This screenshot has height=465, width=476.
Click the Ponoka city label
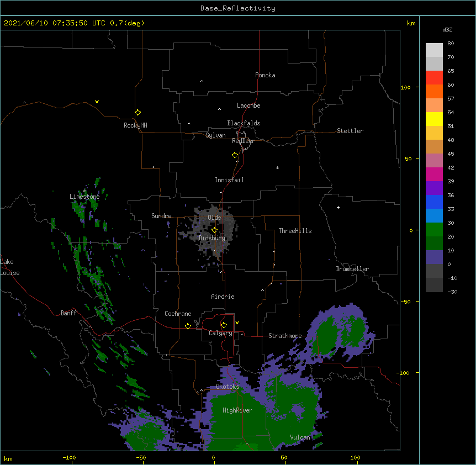(265, 75)
